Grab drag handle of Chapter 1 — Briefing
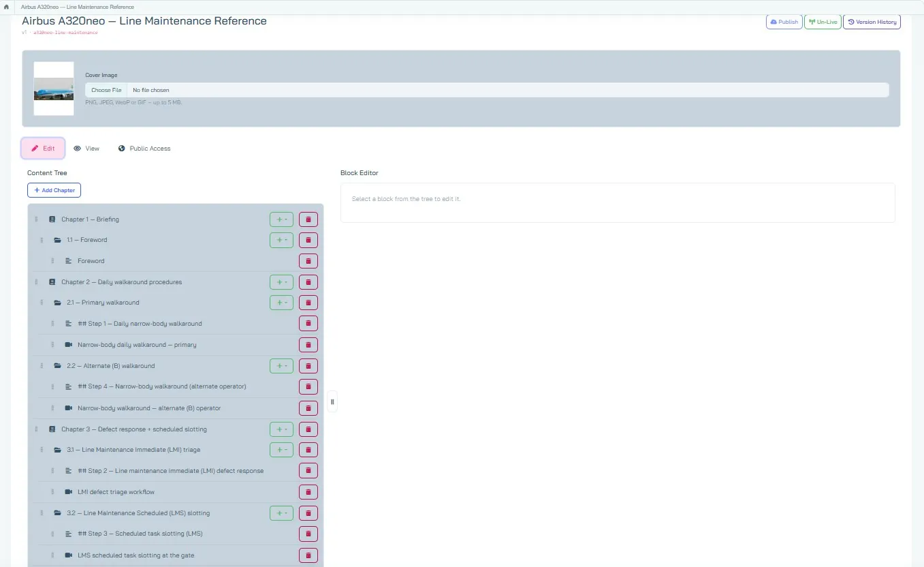 point(37,219)
